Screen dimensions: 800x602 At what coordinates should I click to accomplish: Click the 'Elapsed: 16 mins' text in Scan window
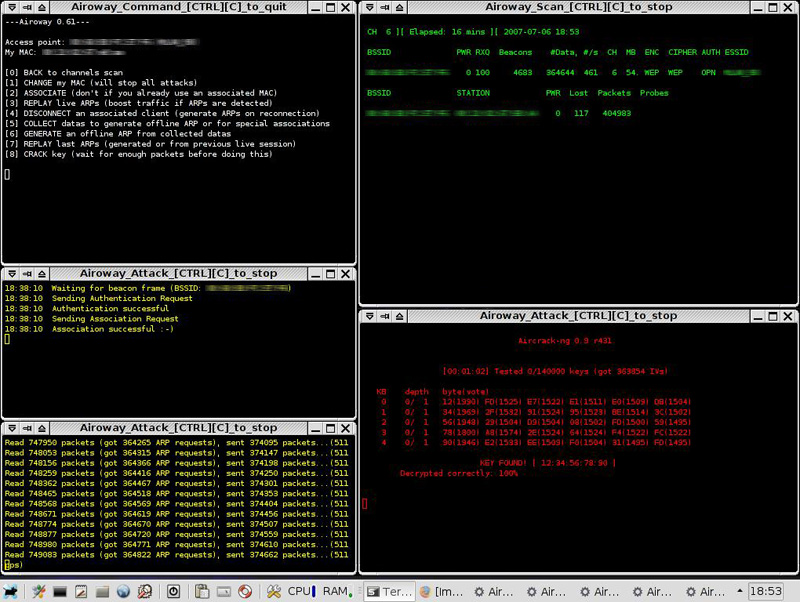447,32
